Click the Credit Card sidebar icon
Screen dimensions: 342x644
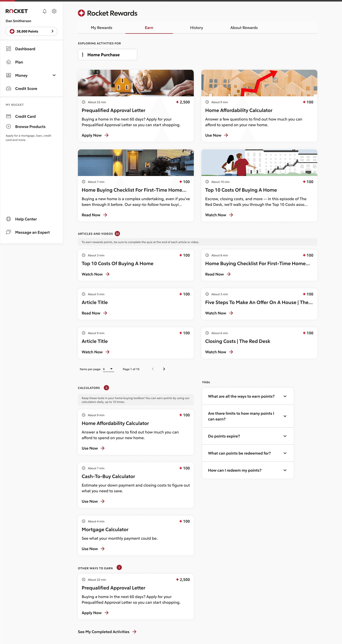tap(8, 116)
